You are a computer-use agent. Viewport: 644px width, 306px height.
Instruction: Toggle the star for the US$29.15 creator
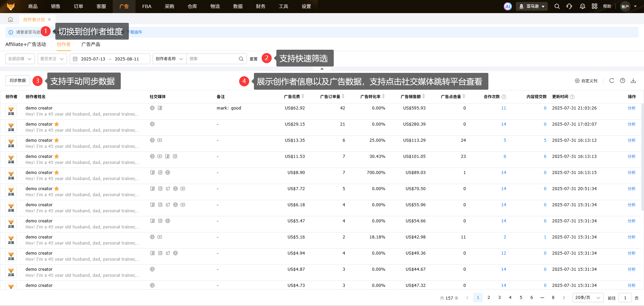pos(57,124)
